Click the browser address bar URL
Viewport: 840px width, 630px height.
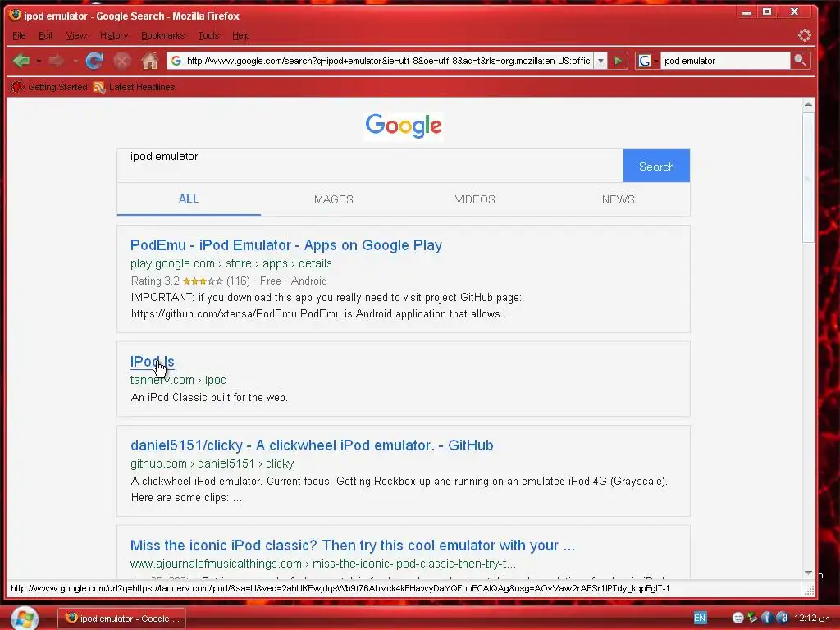388,61
